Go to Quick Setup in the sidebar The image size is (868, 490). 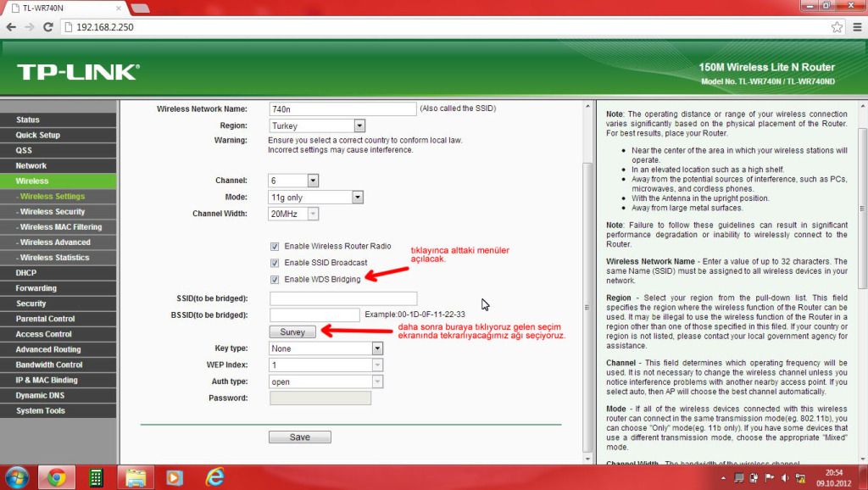[x=58, y=135]
